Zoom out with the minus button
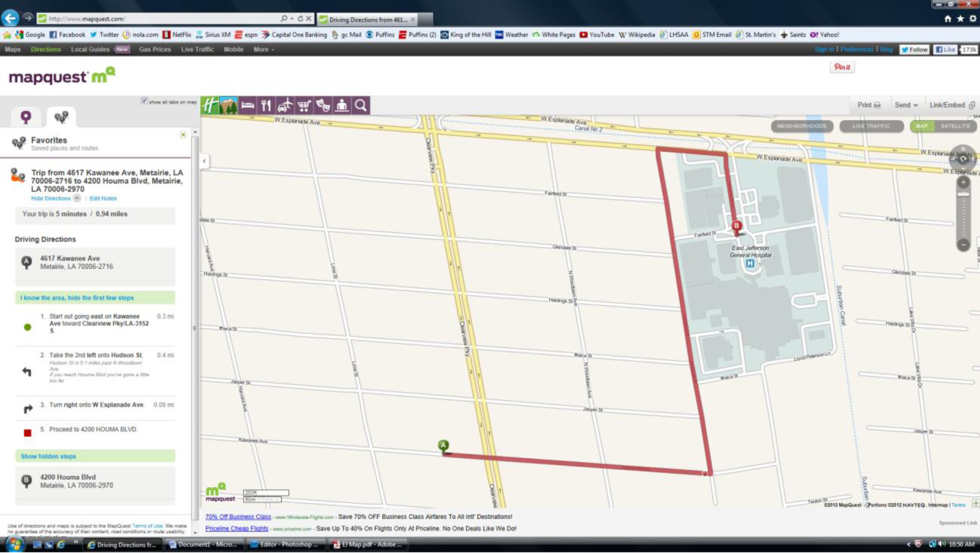This screenshot has width=980, height=553. [963, 245]
